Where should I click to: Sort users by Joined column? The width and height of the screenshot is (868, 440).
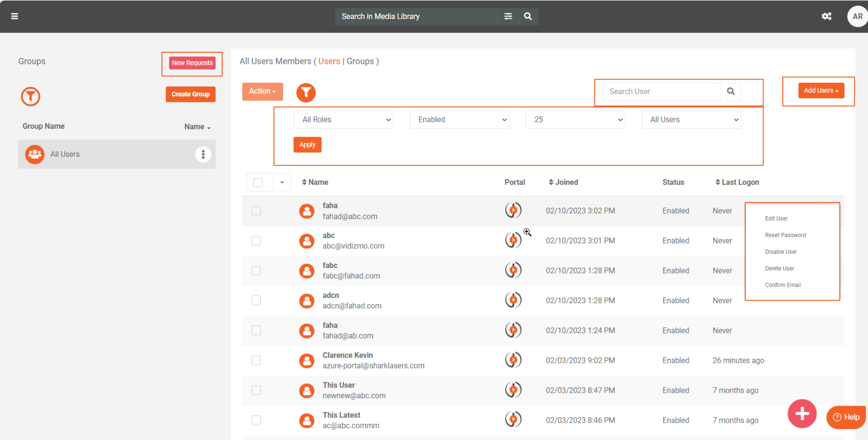[x=563, y=182]
